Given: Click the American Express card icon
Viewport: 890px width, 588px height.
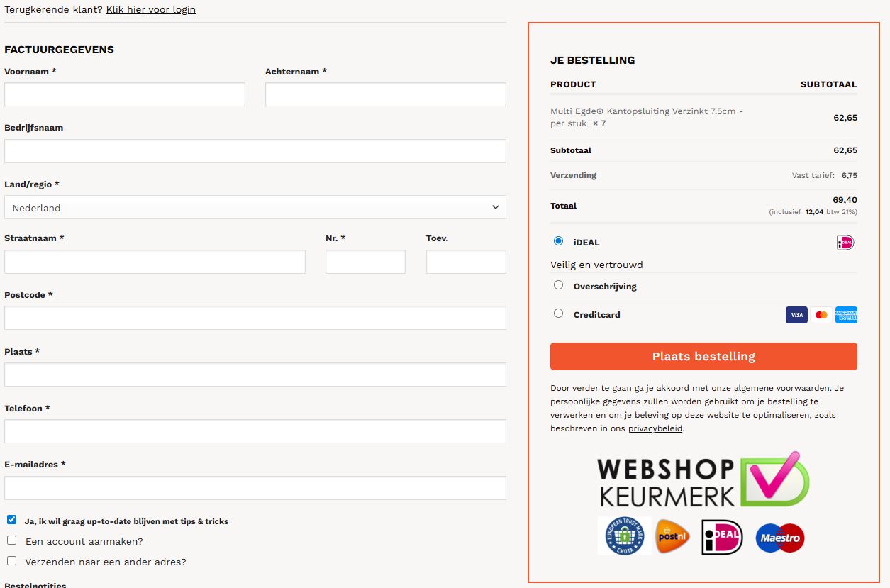Looking at the screenshot, I should pyautogui.click(x=846, y=315).
